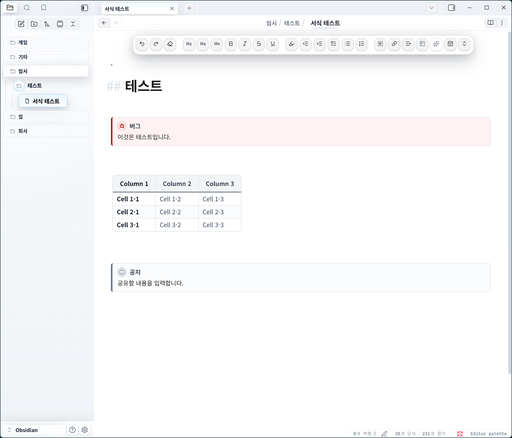Toggle bold formatting
Viewport: 512px width, 438px height.
click(x=231, y=44)
